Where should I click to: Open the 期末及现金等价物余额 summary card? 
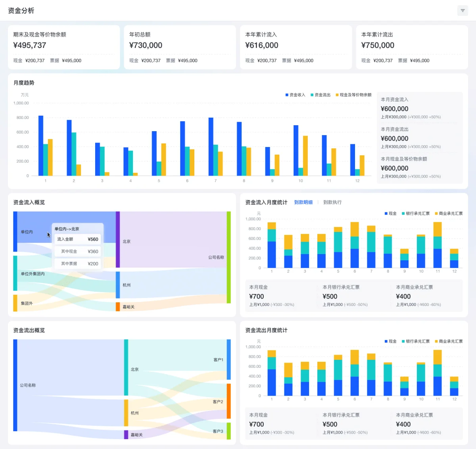click(64, 47)
